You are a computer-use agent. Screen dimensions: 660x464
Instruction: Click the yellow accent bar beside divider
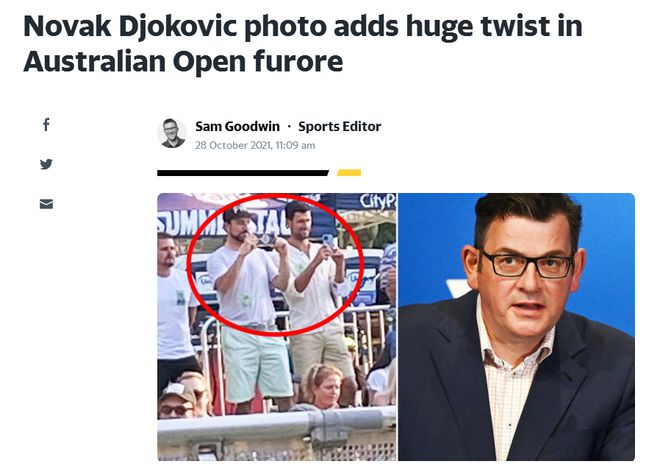349,173
